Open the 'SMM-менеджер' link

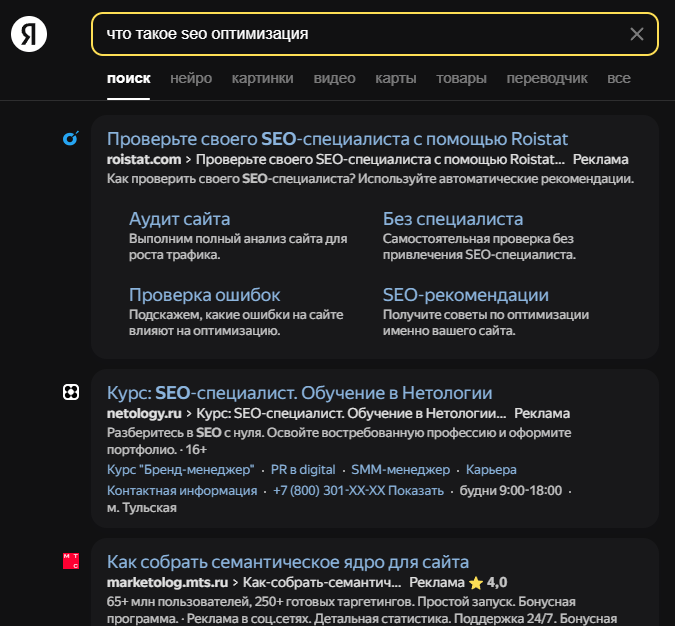[x=400, y=469]
